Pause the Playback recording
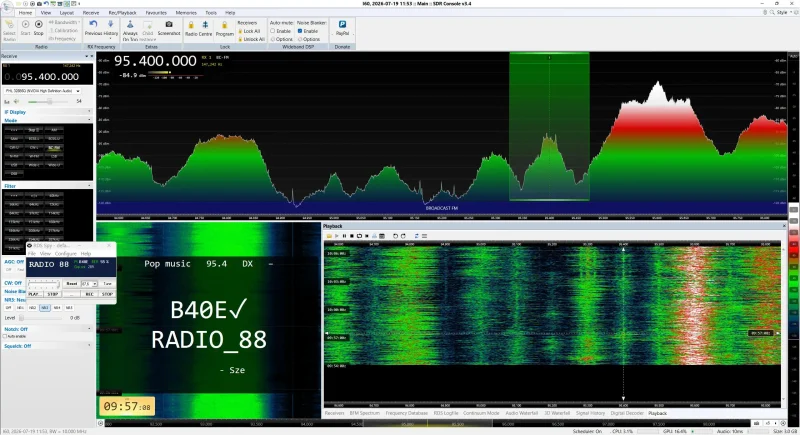Image resolution: width=800 pixels, height=435 pixels. click(x=344, y=236)
